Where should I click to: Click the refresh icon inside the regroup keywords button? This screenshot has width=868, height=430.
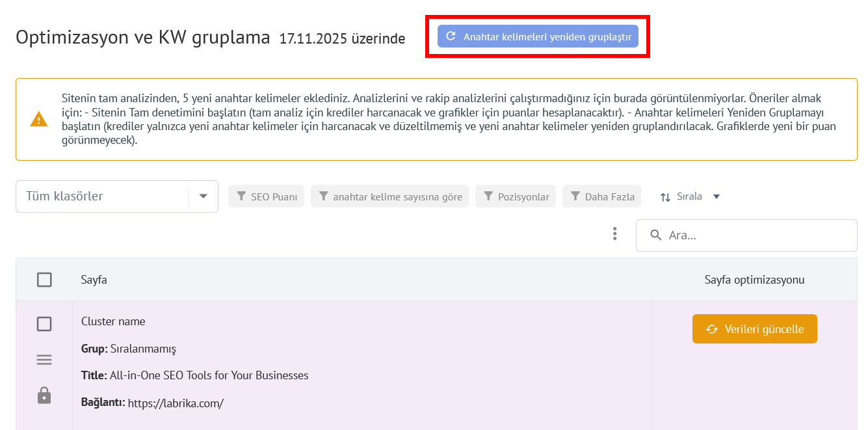pyautogui.click(x=451, y=36)
